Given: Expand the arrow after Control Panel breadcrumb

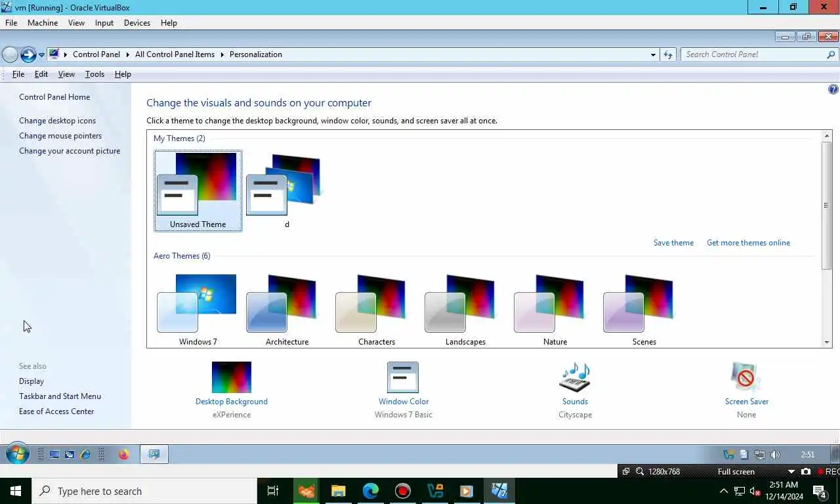Looking at the screenshot, I should (127, 54).
